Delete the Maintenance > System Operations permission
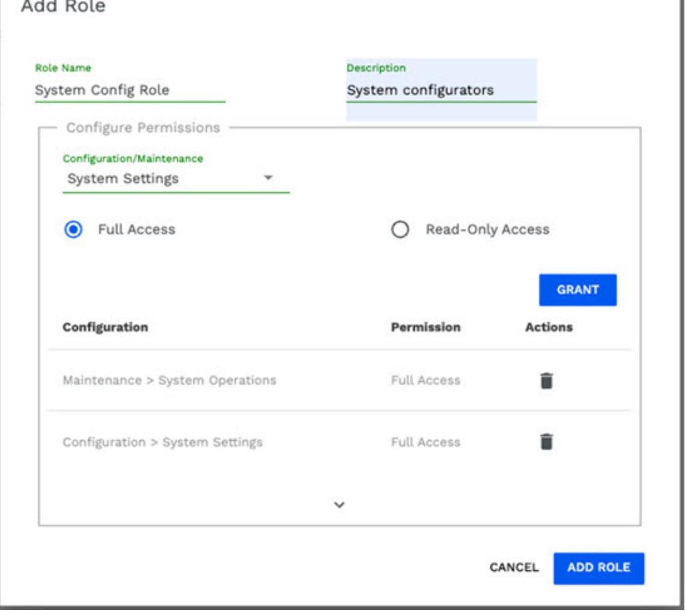Viewport: 685px width, 616px height. tap(546, 380)
